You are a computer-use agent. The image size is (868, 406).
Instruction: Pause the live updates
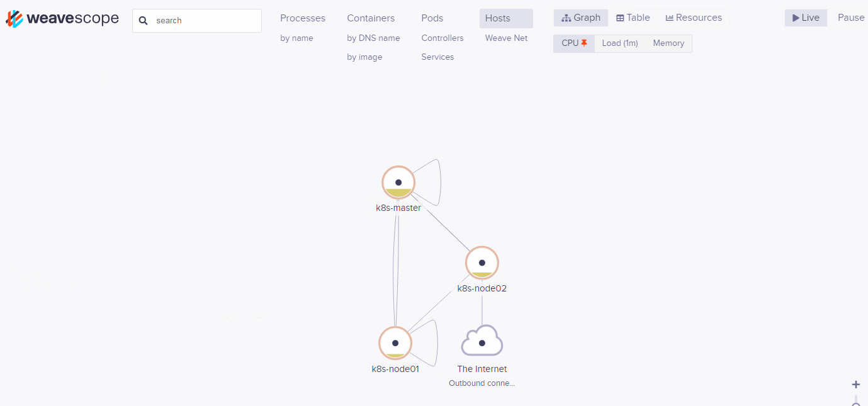(850, 18)
